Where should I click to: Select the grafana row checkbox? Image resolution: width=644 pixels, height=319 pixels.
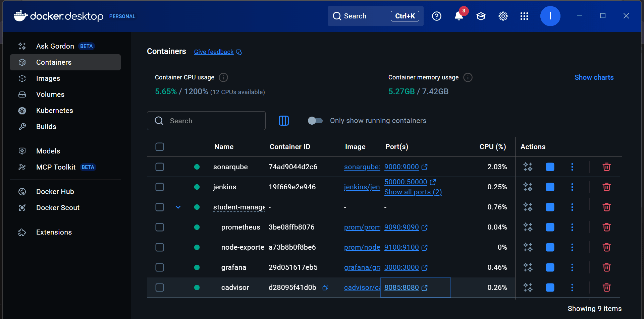coord(160,267)
